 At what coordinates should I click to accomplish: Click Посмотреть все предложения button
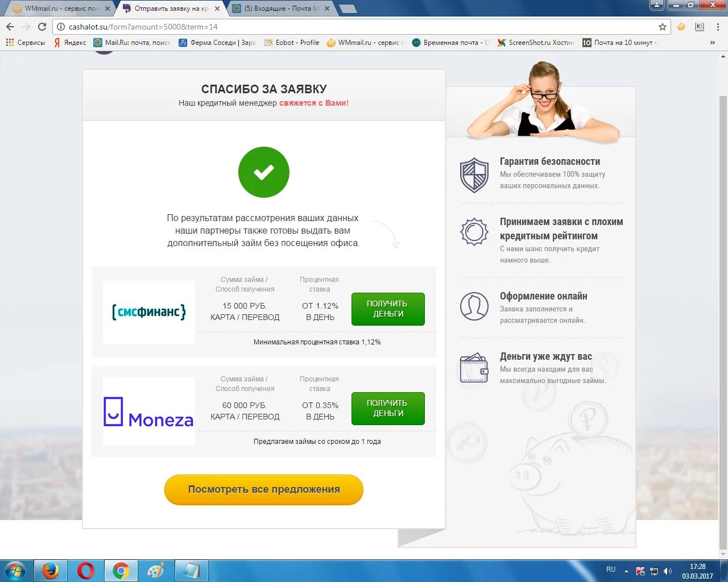[264, 489]
